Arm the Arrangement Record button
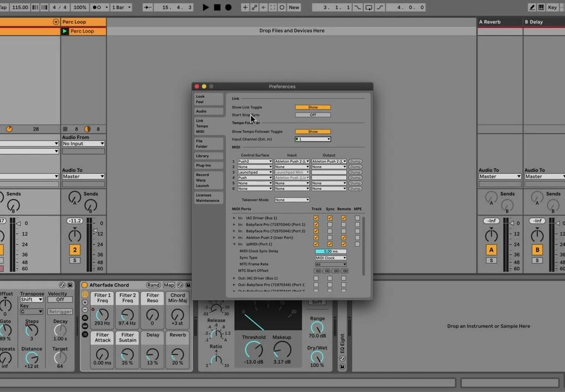Screen dimensions: 565x392 (x=228, y=7)
